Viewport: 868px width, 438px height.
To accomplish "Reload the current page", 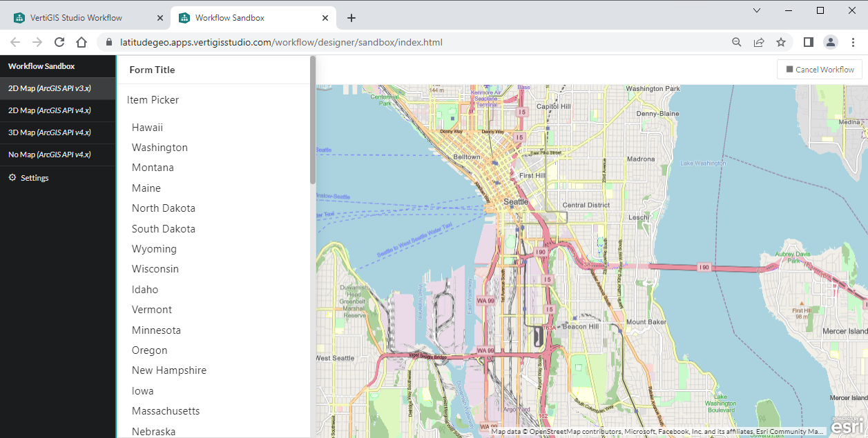I will coord(59,42).
